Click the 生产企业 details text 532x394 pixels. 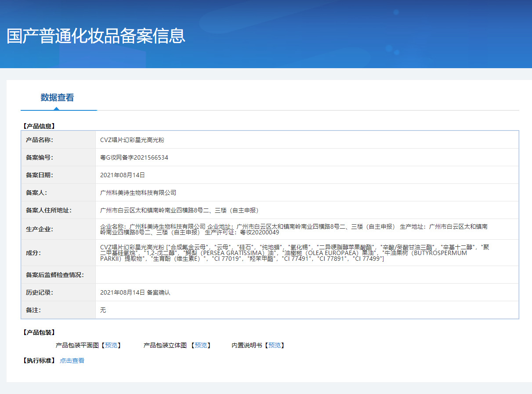(294, 229)
